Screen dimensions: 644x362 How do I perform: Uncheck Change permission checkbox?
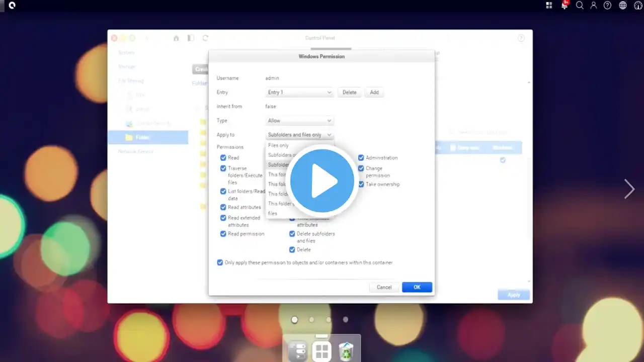361,168
